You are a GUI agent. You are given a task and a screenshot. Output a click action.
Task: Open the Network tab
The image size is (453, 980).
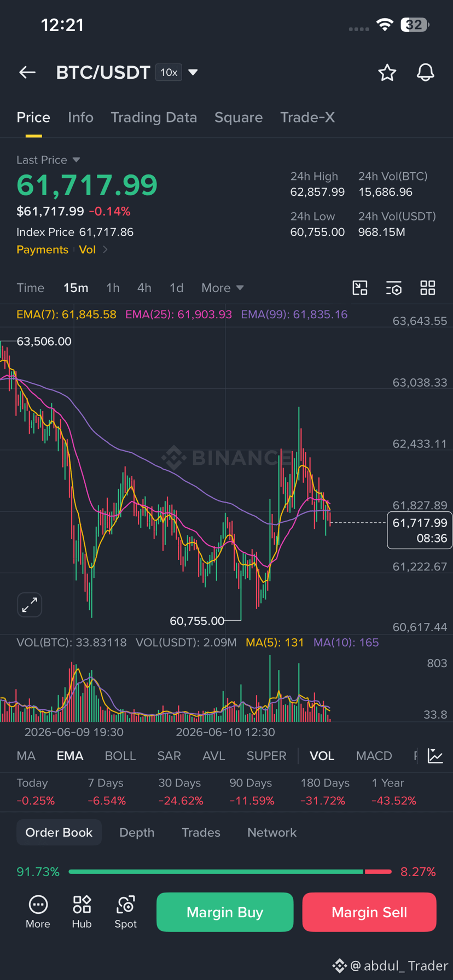[x=272, y=832]
